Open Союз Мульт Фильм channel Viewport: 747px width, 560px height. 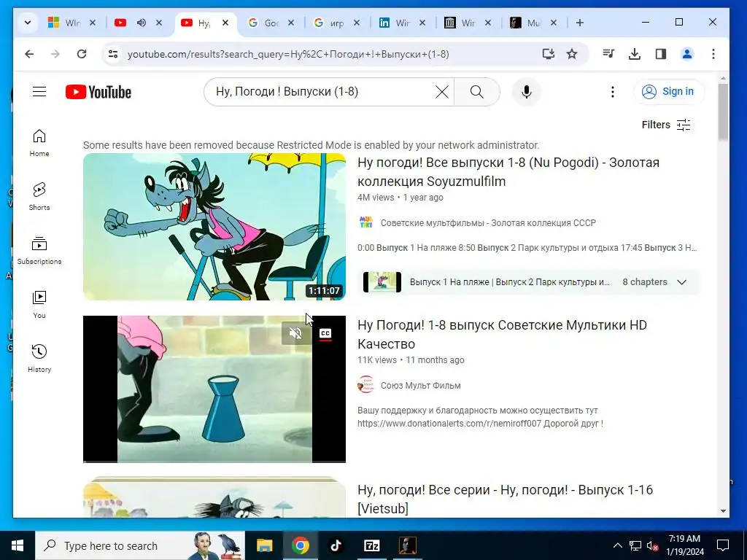[421, 385]
